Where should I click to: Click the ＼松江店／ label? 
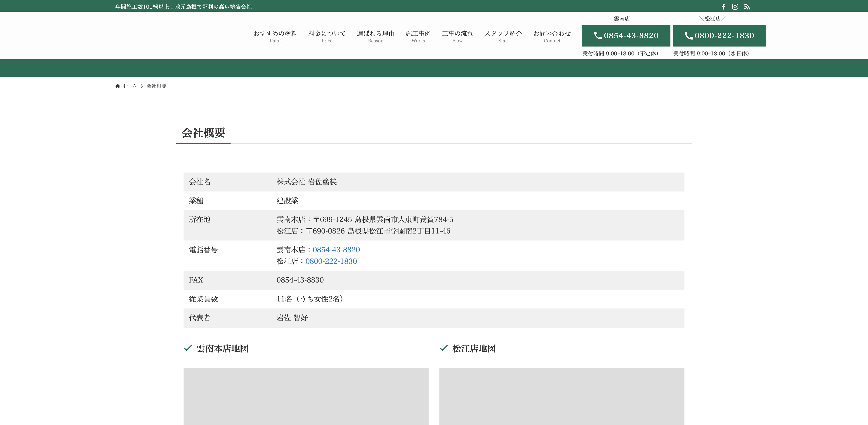[x=713, y=19]
